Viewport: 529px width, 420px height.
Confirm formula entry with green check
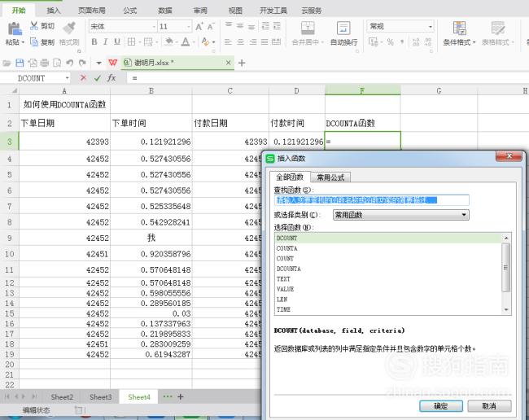(x=98, y=78)
